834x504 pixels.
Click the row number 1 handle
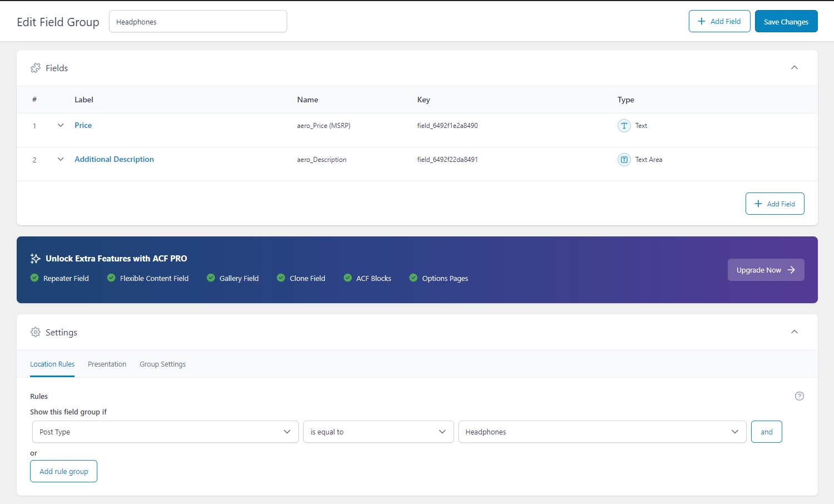click(x=34, y=126)
